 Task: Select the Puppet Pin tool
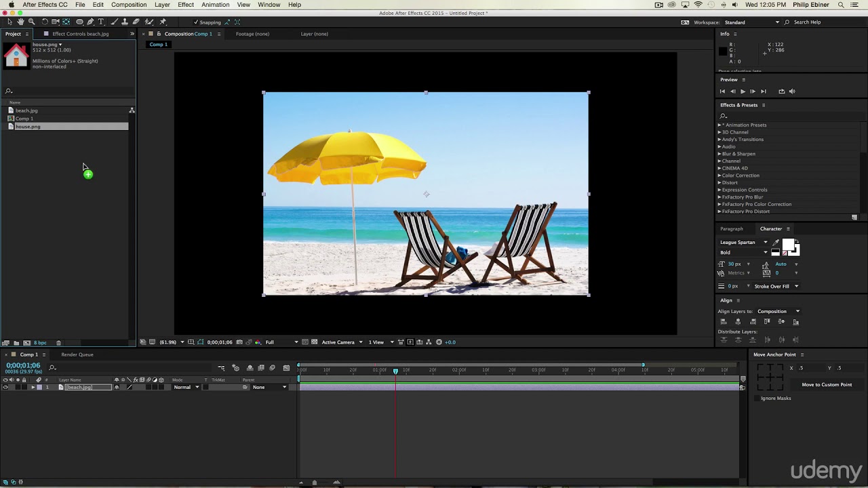tap(163, 22)
